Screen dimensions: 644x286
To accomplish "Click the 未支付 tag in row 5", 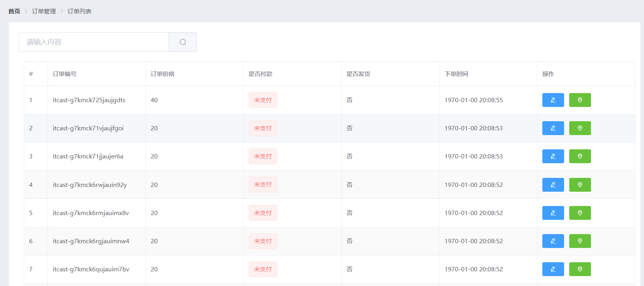I will 263,213.
